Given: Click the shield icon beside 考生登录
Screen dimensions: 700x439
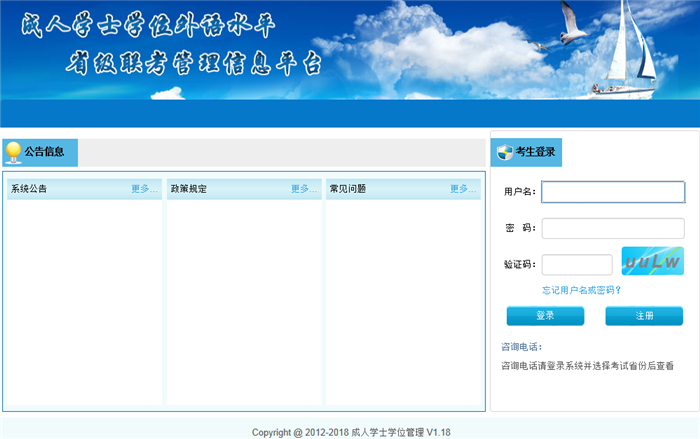Looking at the screenshot, I should coord(504,152).
